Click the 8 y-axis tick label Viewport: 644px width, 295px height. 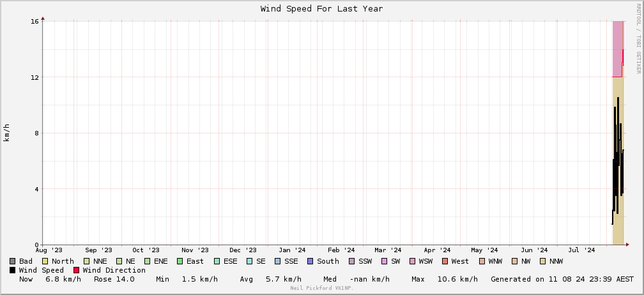click(36, 133)
